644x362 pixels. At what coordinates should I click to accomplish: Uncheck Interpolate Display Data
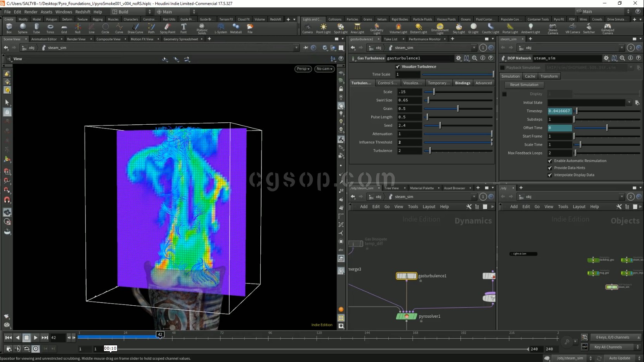(550, 175)
